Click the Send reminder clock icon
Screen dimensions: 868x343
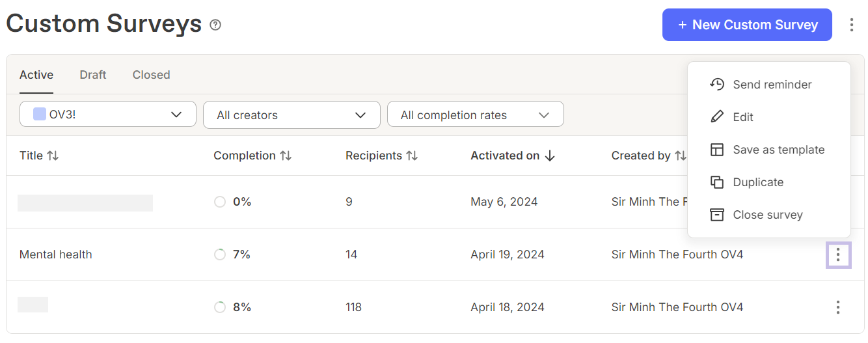coord(717,85)
